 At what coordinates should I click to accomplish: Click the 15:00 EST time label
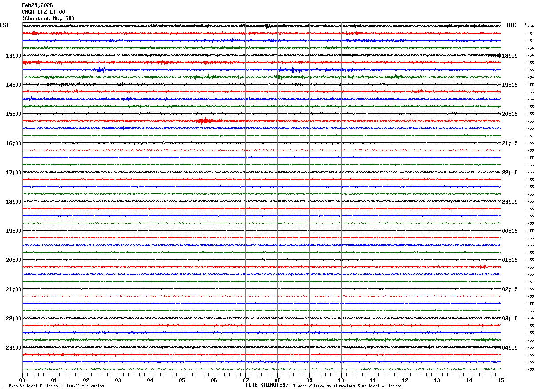[13, 114]
